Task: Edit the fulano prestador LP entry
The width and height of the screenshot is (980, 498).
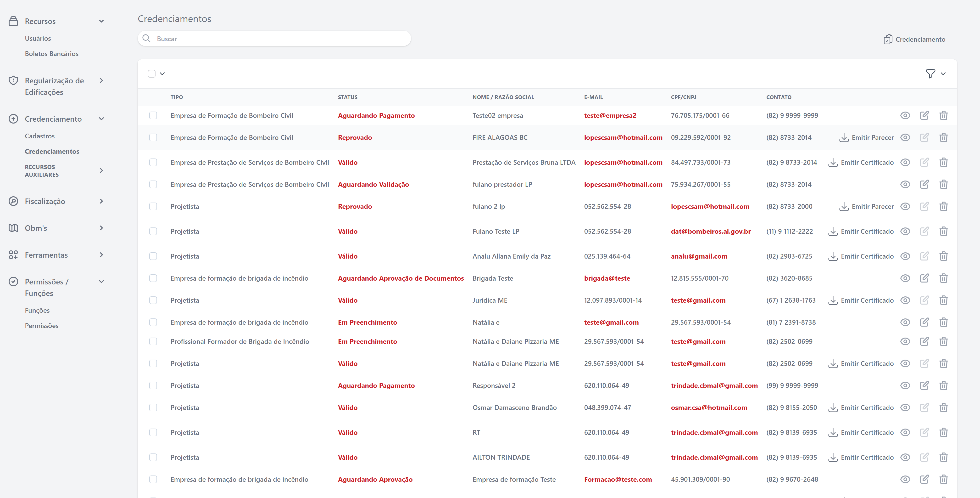Action: tap(924, 185)
